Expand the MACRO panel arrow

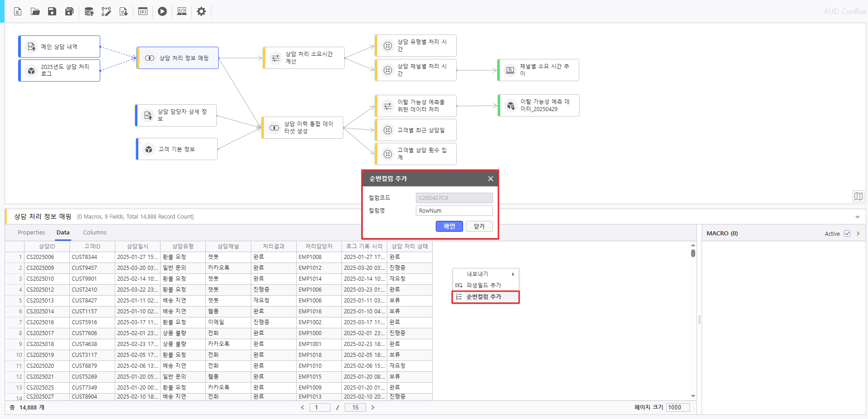[x=858, y=234]
